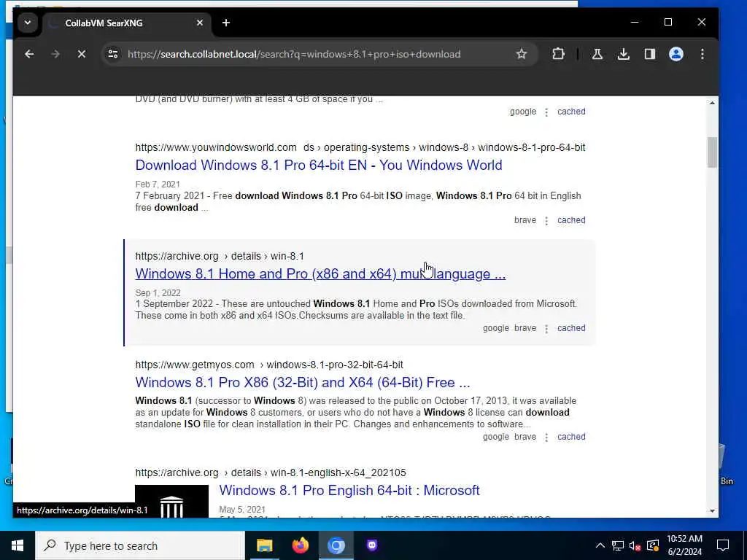Select the Chromium taskbar icon

pos(336,545)
